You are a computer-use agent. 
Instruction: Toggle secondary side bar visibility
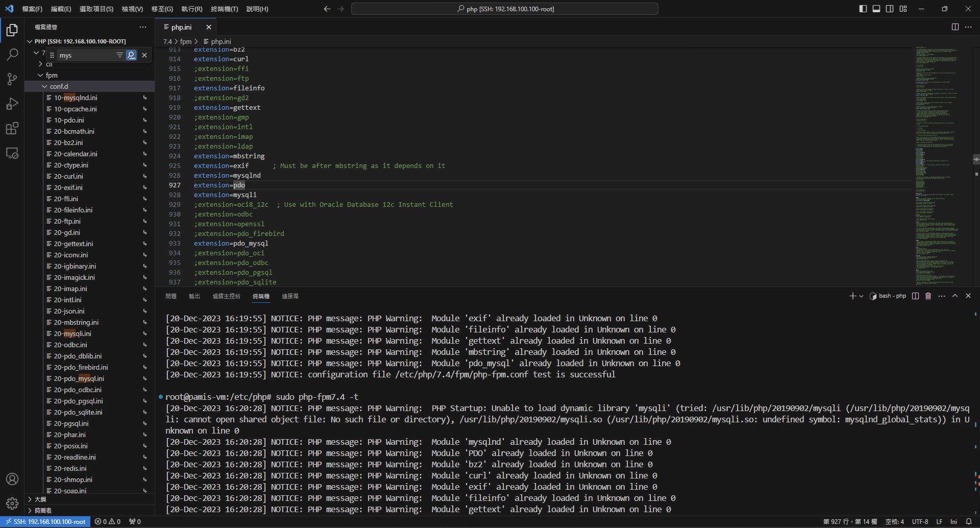(890, 9)
